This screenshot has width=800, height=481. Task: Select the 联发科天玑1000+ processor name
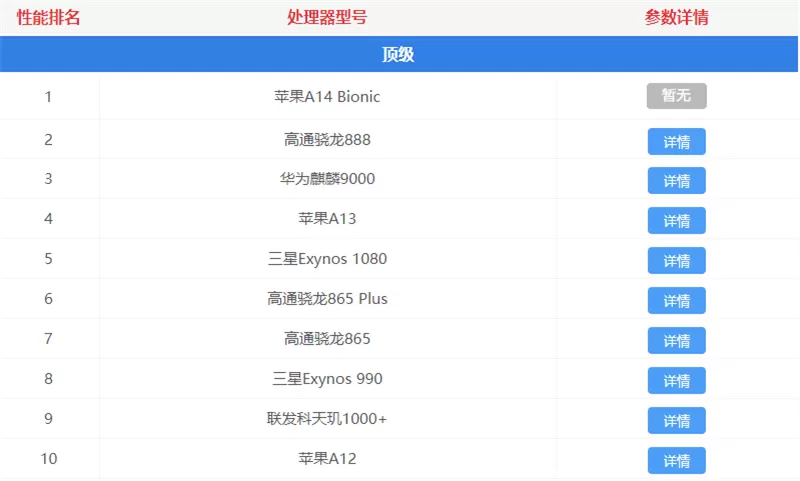(x=327, y=419)
